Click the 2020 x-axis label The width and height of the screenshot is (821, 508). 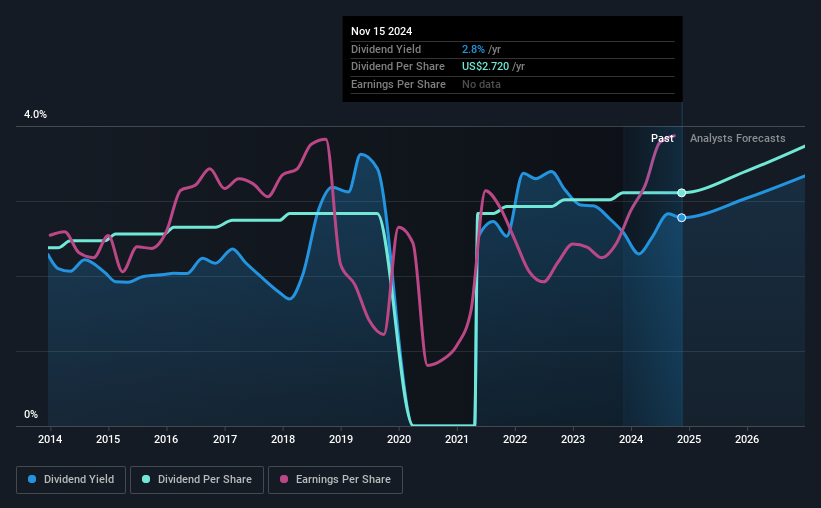coord(399,439)
